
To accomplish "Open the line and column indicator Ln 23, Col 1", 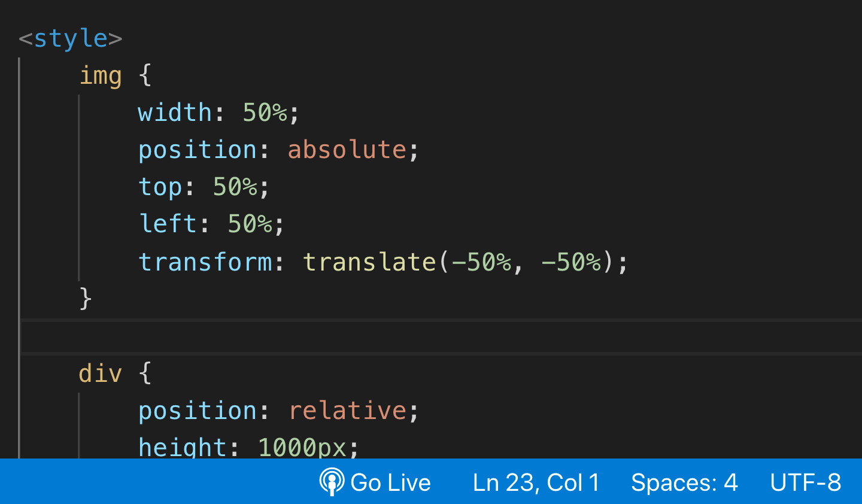I will pyautogui.click(x=536, y=482).
